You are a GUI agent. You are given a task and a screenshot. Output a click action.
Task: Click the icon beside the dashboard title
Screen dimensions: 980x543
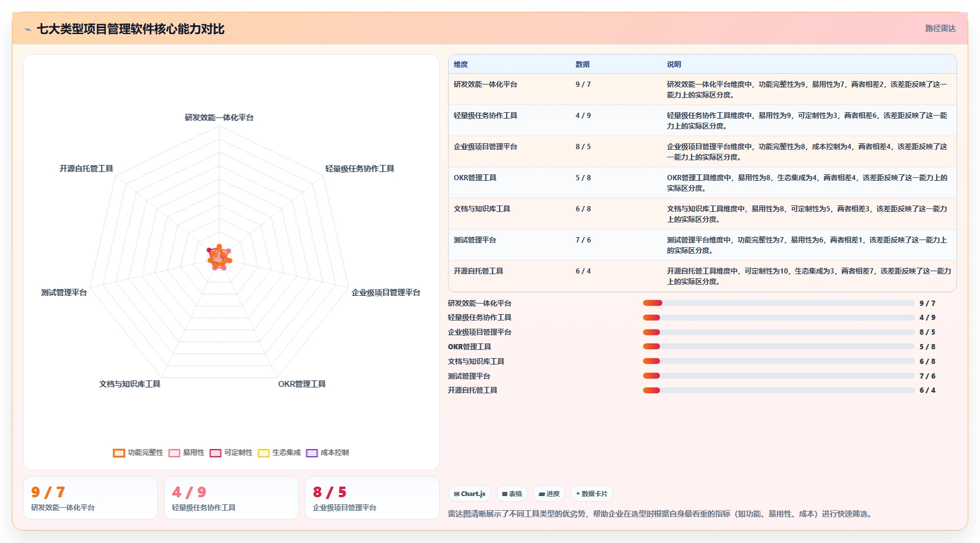(28, 29)
